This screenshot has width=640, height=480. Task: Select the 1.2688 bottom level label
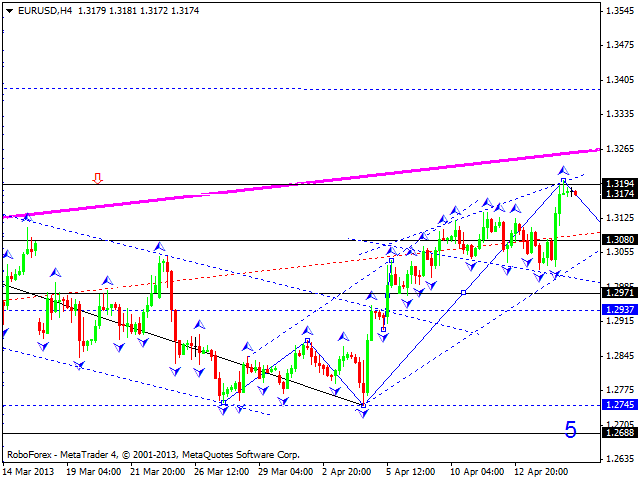(x=619, y=433)
